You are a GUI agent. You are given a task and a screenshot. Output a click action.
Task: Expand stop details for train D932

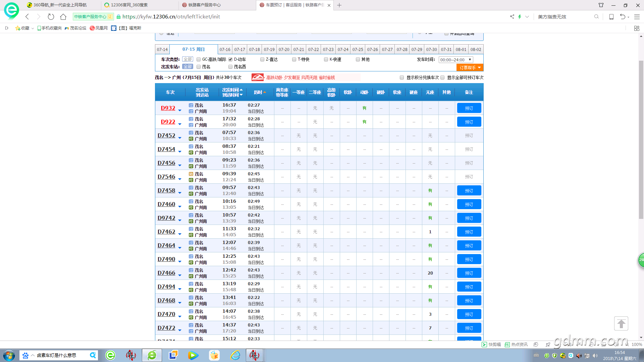click(180, 110)
